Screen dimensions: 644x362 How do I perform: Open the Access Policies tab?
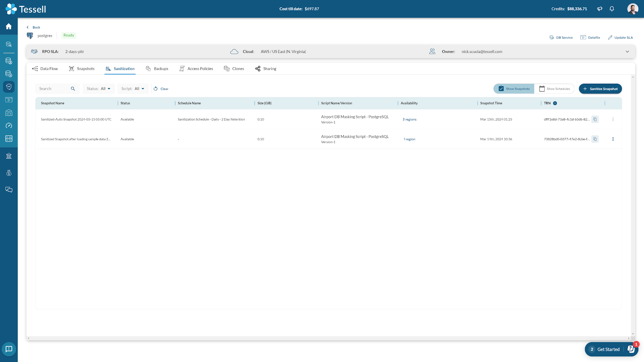(x=196, y=69)
